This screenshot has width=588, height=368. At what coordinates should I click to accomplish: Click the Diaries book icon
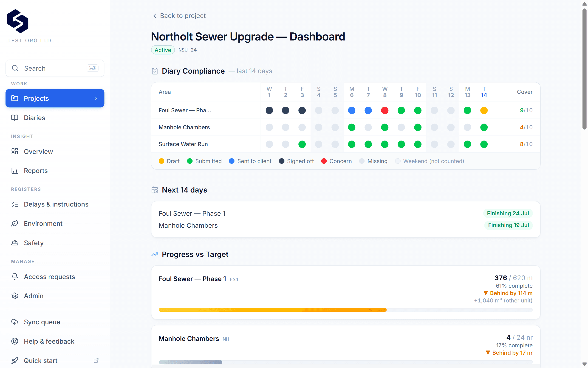tap(15, 118)
